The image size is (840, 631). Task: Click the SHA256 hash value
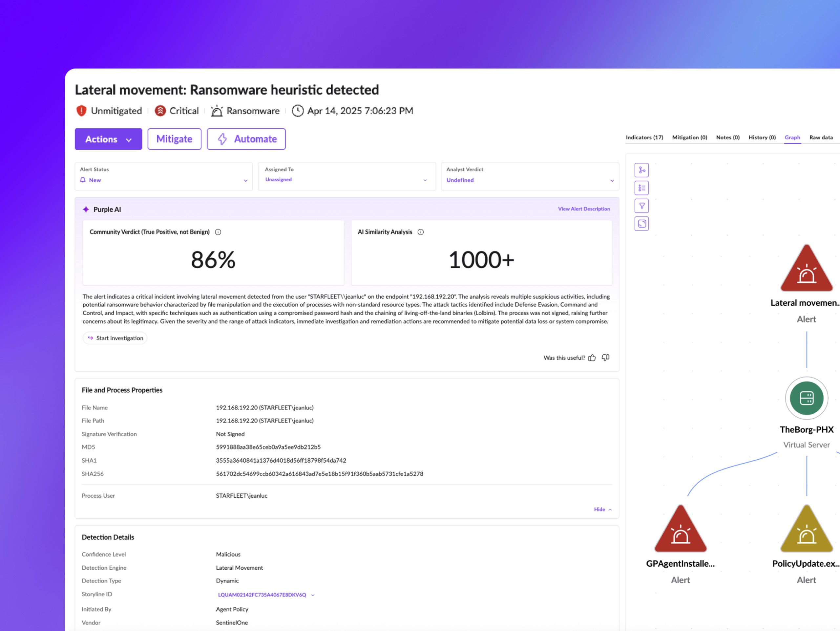click(x=319, y=474)
